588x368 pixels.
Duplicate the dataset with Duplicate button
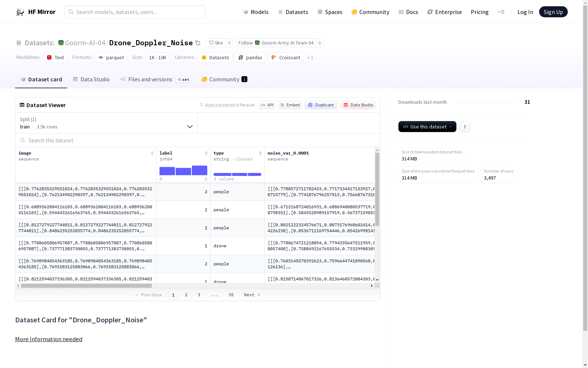click(x=321, y=105)
